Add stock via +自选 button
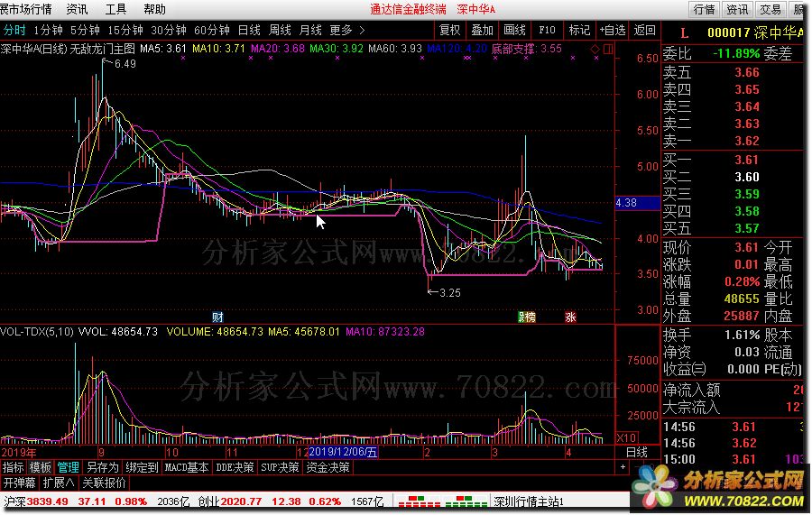The height and width of the screenshot is (515, 812). pyautogui.click(x=613, y=31)
